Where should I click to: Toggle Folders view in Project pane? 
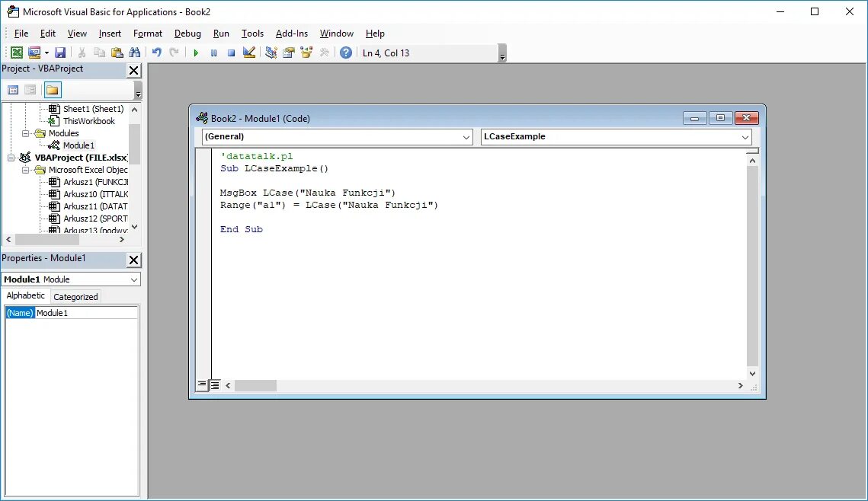pos(52,90)
